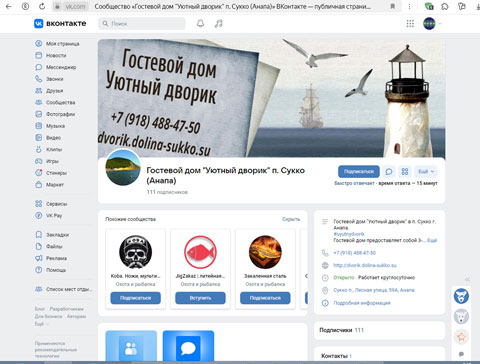The height and width of the screenshot is (364, 480).
Task: Click the Блог footer link
Action: coord(39,309)
